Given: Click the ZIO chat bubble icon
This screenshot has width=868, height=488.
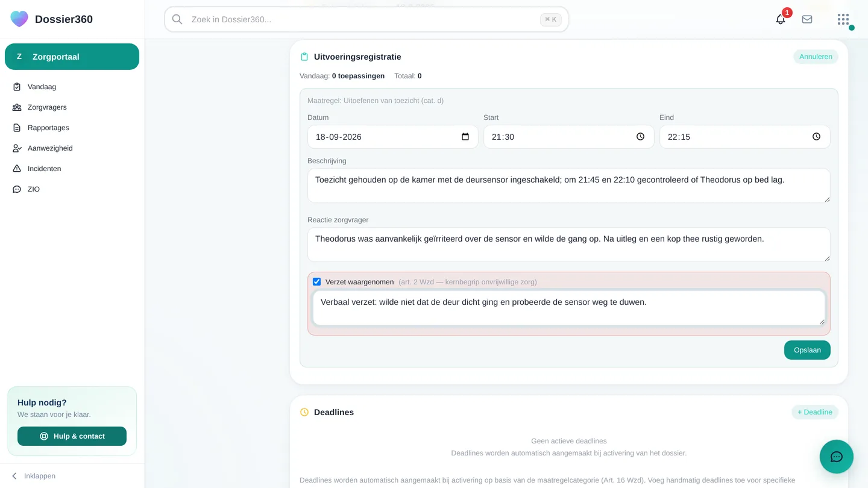Looking at the screenshot, I should point(17,189).
